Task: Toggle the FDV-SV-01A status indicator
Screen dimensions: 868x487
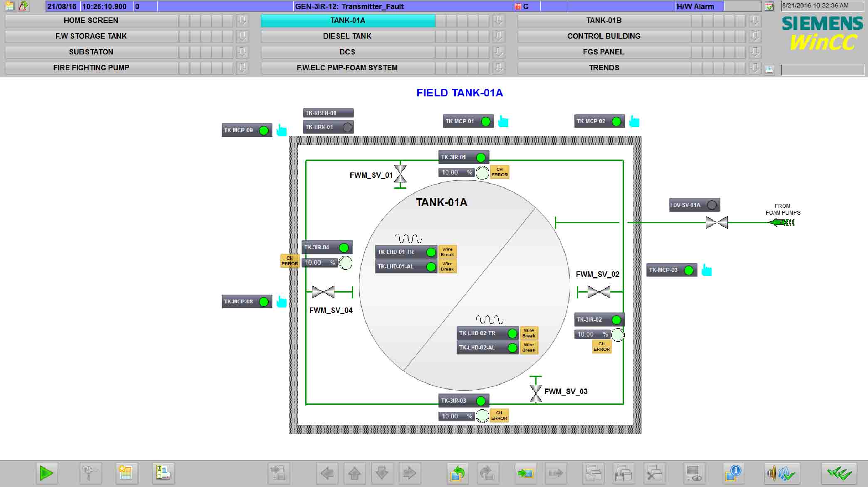Action: [x=712, y=205]
